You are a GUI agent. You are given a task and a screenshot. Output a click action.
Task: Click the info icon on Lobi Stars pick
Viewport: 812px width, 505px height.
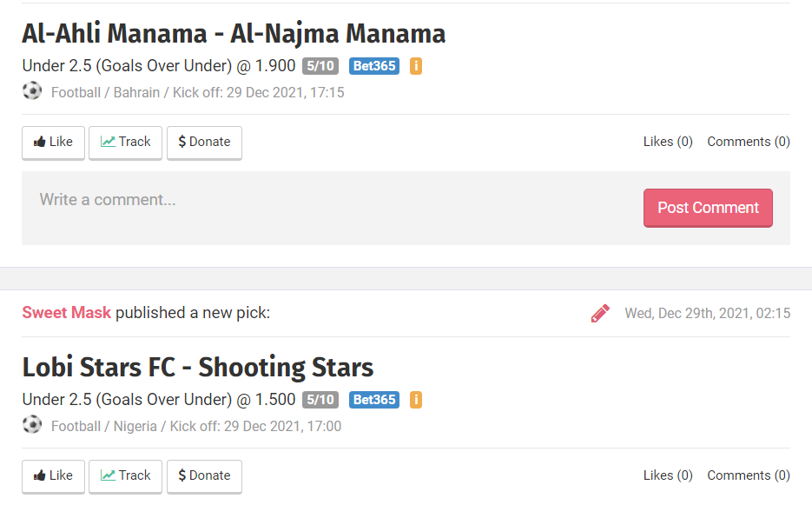[x=416, y=400]
